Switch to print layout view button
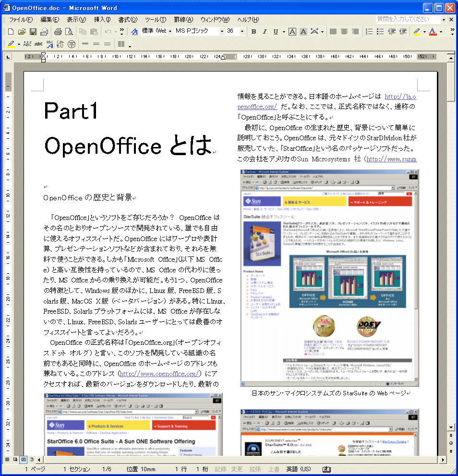458x476 pixels. click(x=24, y=460)
